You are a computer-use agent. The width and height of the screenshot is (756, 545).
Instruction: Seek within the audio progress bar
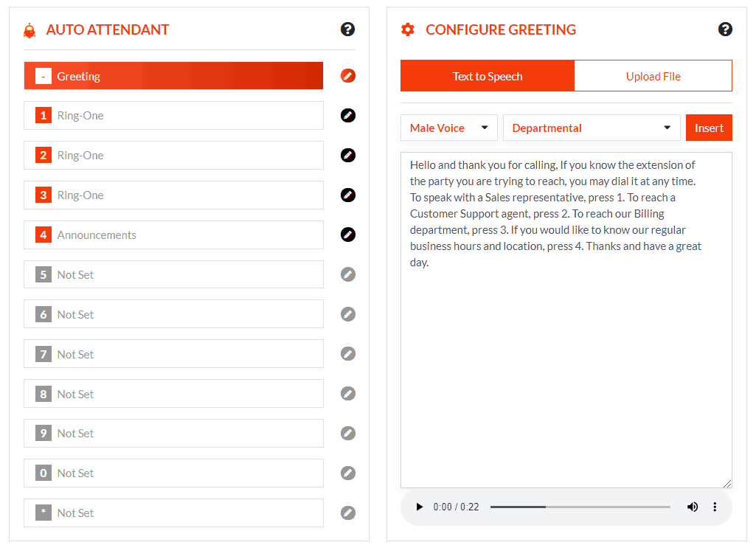coord(580,507)
